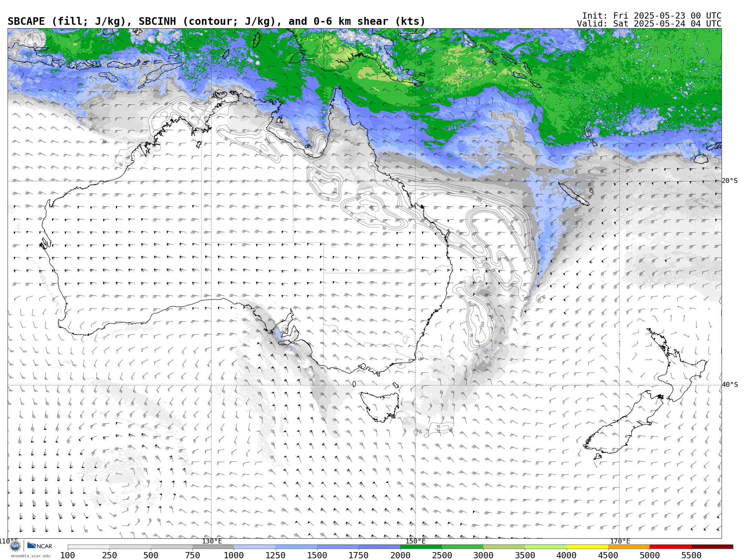The image size is (744, 560).
Task: Click the olive 3000-3500 colorbar segment
Action: (x=504, y=547)
